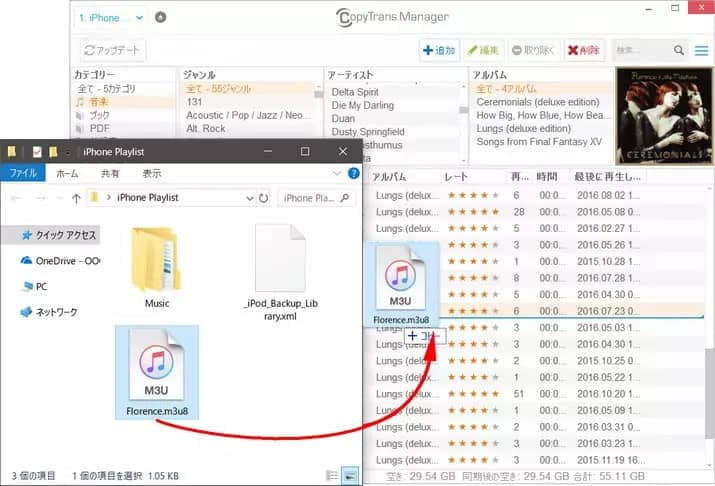
Task: Click the Explorer back arrow icon
Action: (x=17, y=198)
